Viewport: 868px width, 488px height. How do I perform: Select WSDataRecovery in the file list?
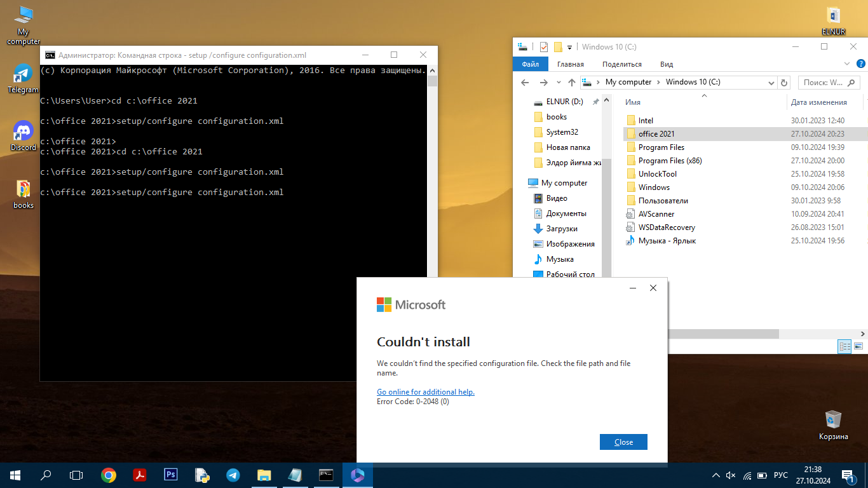click(x=667, y=227)
